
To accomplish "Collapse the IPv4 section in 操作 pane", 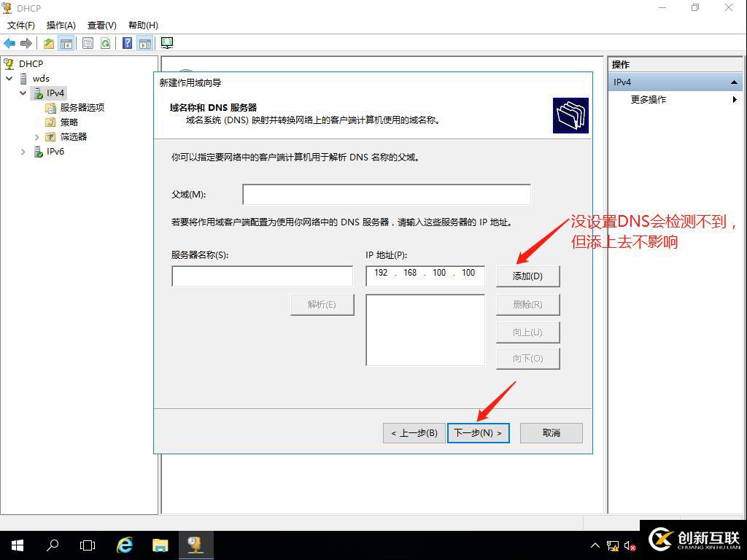I will click(733, 82).
